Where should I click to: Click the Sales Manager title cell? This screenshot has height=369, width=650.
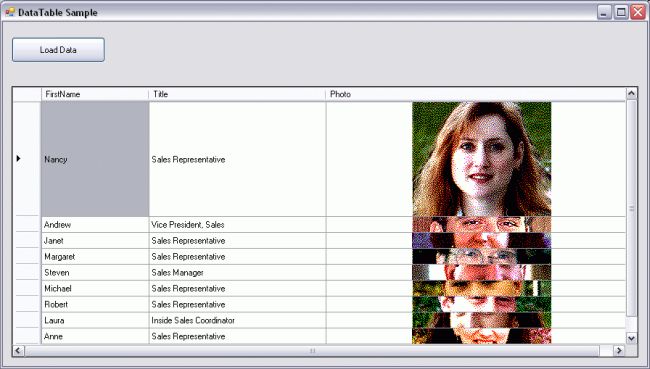point(238,273)
